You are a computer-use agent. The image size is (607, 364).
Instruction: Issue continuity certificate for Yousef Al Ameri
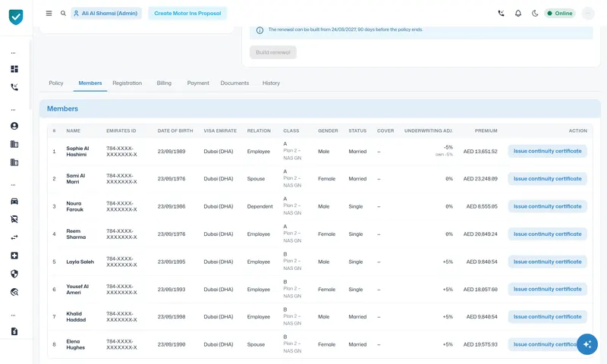[547, 290]
